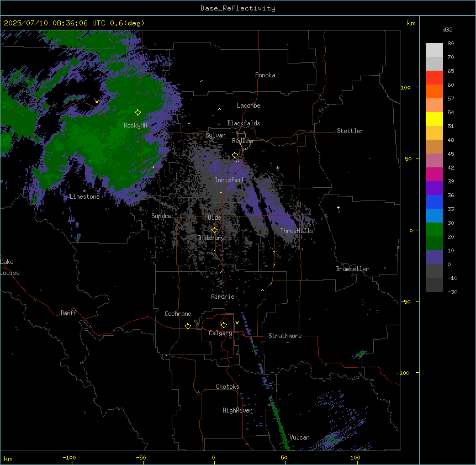The image size is (476, 465).
Task: Click the yellow marker above Didsbury
Action: pos(214,230)
